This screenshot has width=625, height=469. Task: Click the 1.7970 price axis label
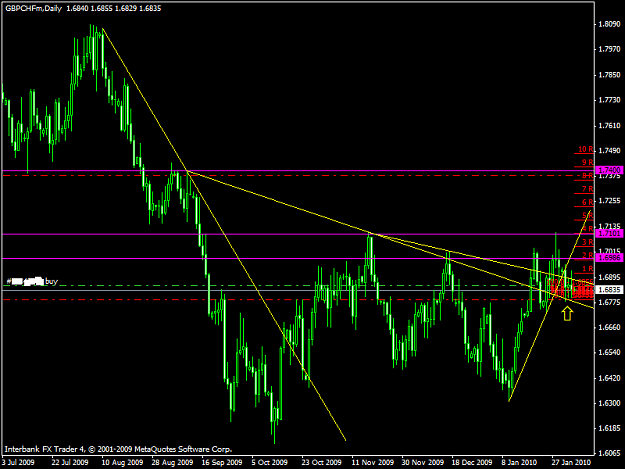pos(609,49)
